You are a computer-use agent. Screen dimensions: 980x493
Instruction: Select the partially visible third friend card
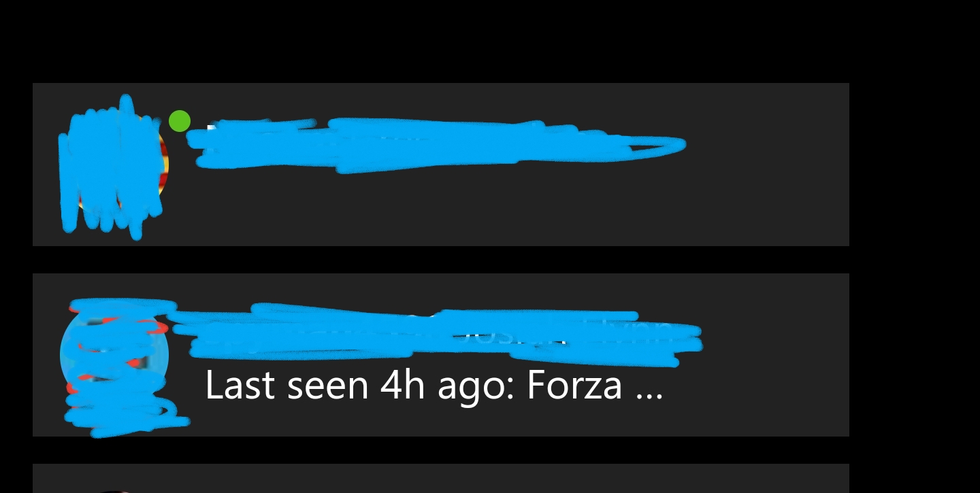pyautogui.click(x=441, y=479)
